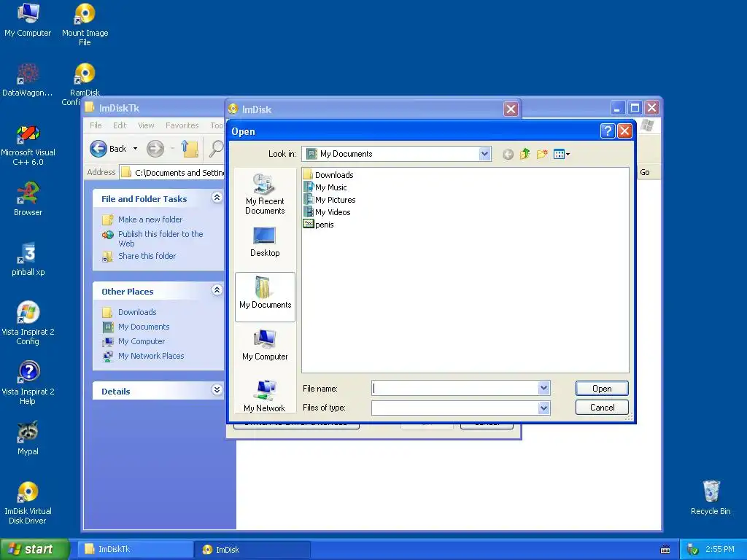
Task: Click the Up folder icon in ImDiskTk toolbar
Action: (190, 149)
